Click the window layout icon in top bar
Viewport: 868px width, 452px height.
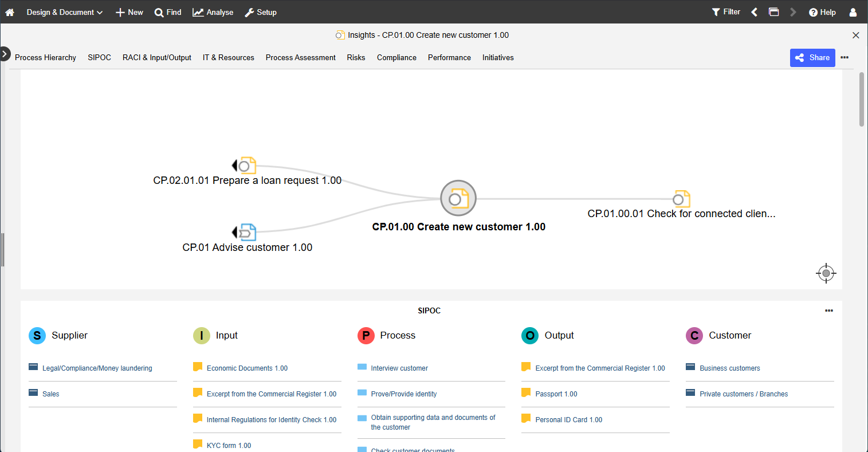(773, 12)
